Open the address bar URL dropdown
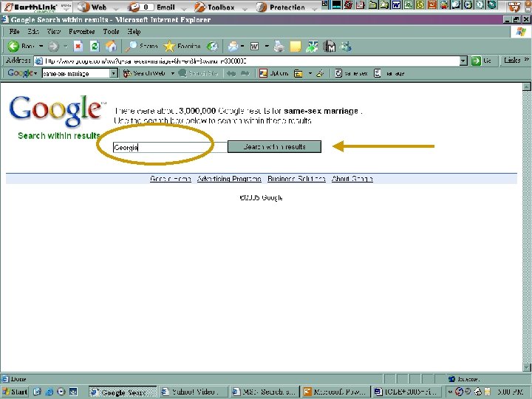 click(x=463, y=61)
